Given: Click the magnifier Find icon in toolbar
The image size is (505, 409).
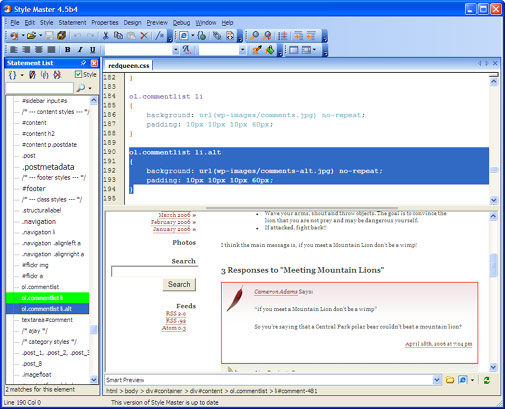Looking at the screenshot, I should 254,36.
